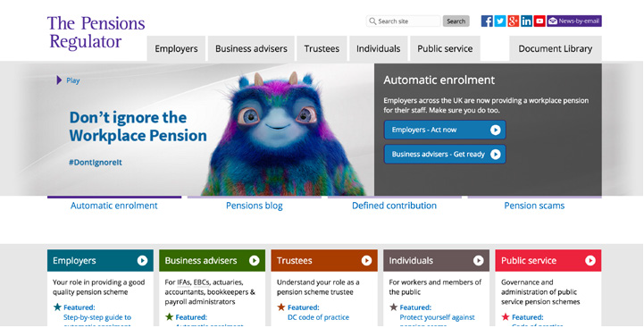Open the Employers navigation menu

176,48
